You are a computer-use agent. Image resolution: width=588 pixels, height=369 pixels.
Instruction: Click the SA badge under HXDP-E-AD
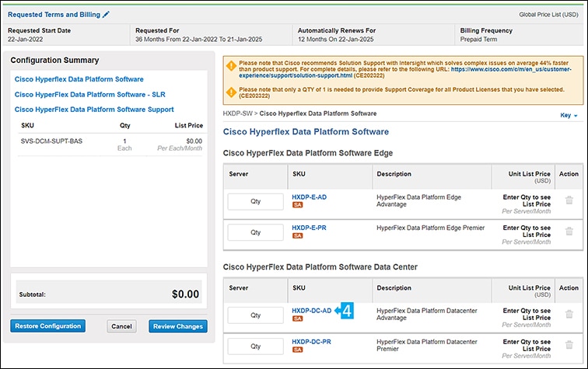(297, 206)
